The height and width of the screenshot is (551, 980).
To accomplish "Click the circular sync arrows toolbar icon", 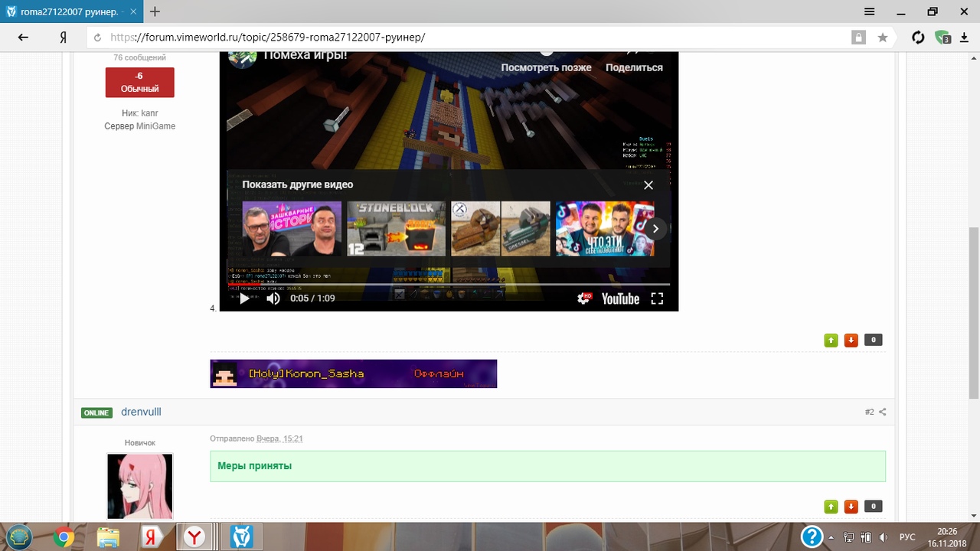I will pyautogui.click(x=918, y=37).
